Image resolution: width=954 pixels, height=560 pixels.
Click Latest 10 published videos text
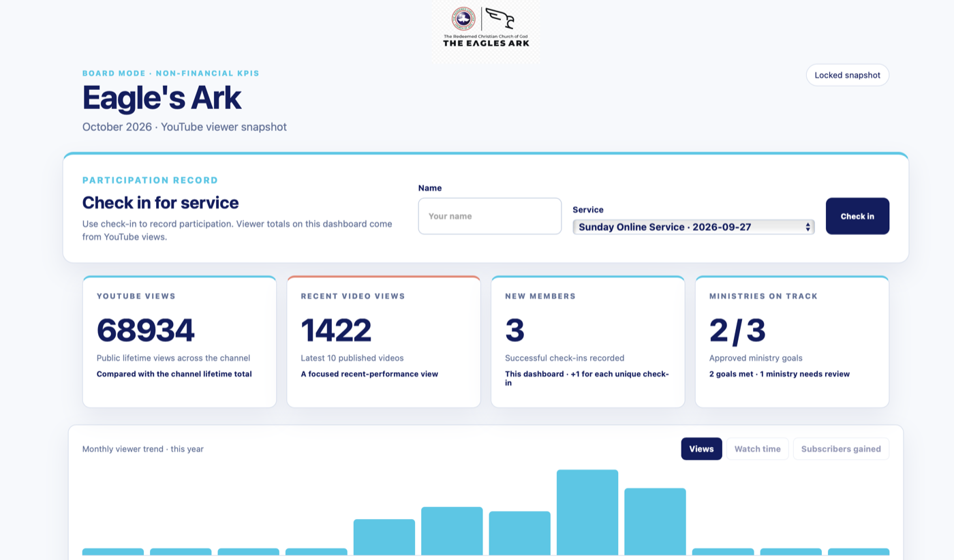pyautogui.click(x=352, y=358)
